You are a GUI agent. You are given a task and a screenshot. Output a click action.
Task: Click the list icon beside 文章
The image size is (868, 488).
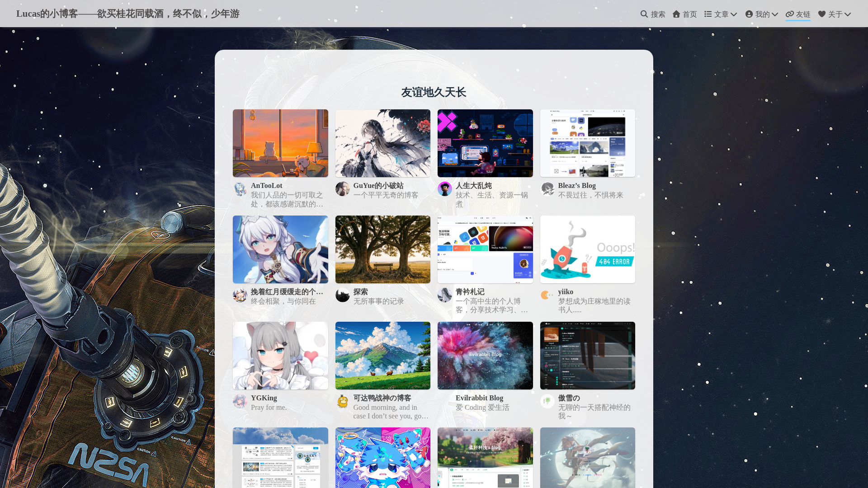(708, 14)
